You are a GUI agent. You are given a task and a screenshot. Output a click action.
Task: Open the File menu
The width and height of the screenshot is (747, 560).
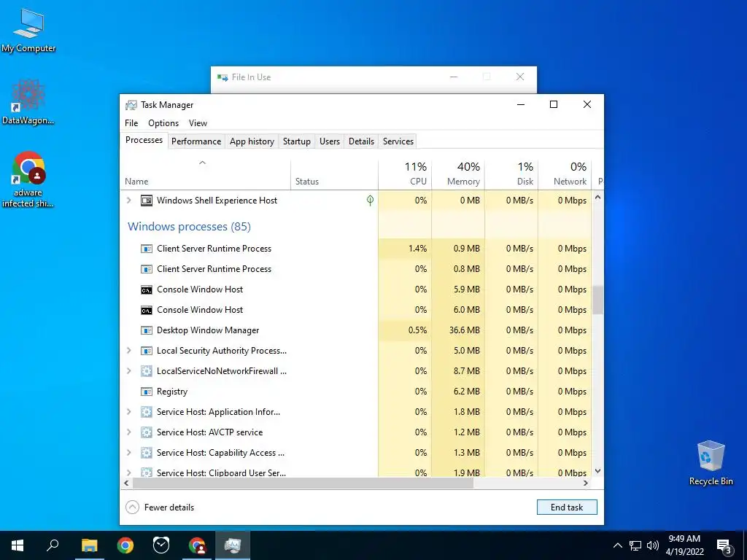(x=131, y=123)
